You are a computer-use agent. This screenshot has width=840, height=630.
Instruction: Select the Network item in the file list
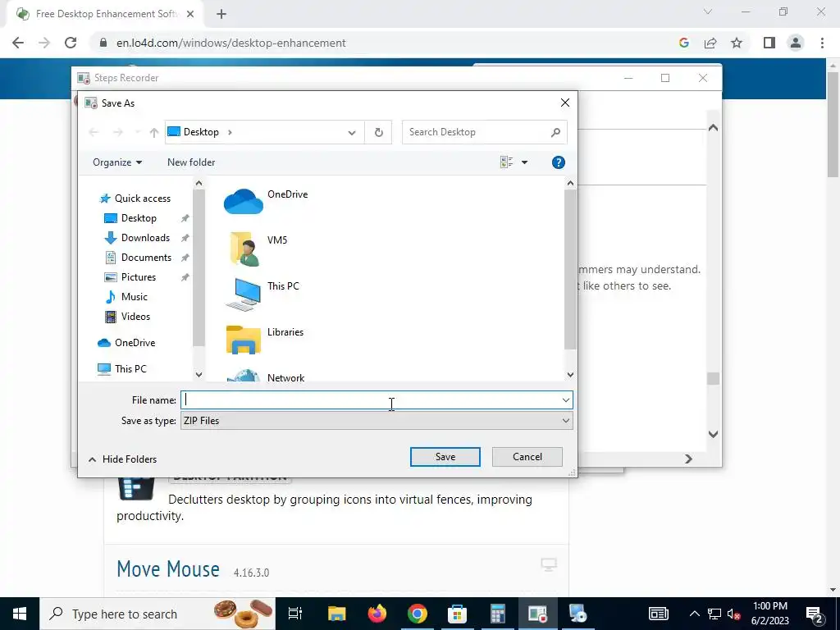pyautogui.click(x=266, y=376)
